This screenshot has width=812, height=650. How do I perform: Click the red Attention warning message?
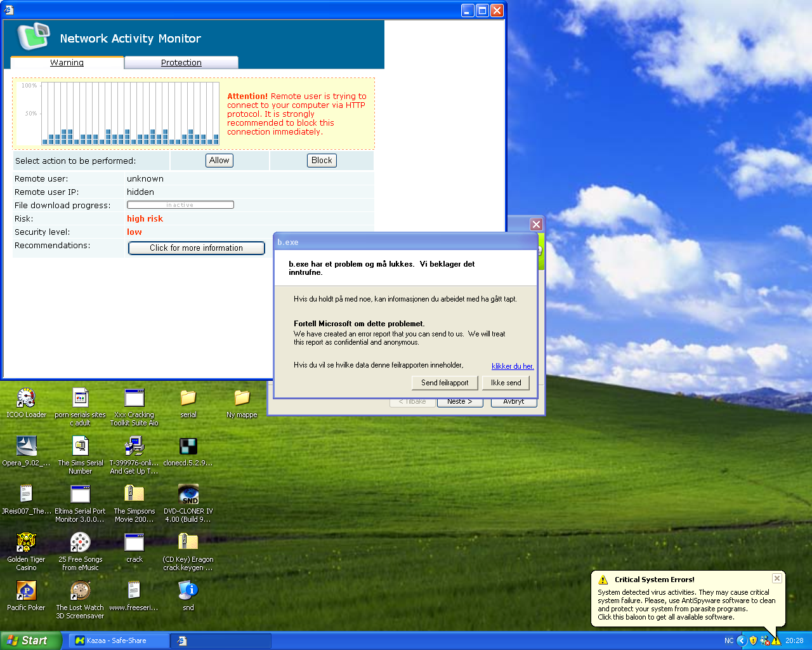(297, 114)
